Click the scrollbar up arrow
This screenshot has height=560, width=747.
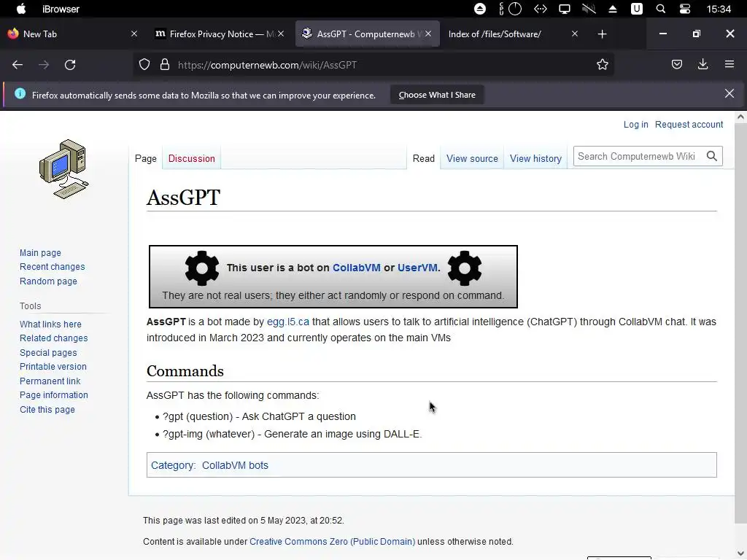(740, 117)
